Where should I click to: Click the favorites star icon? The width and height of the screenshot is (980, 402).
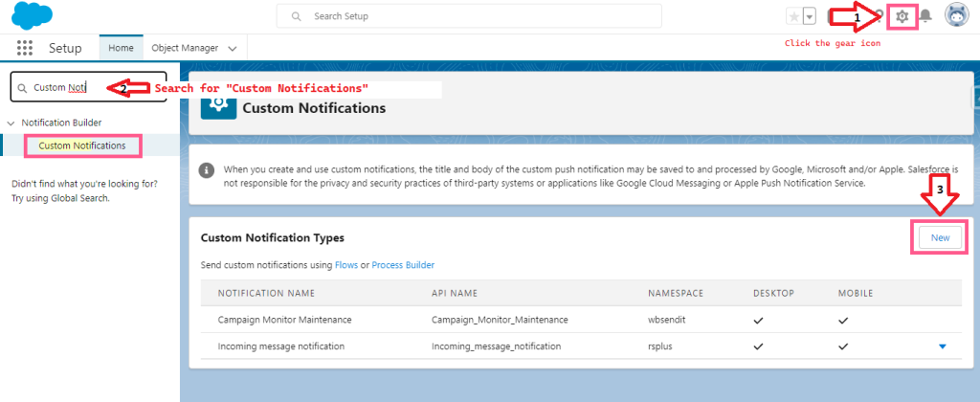[x=793, y=16]
